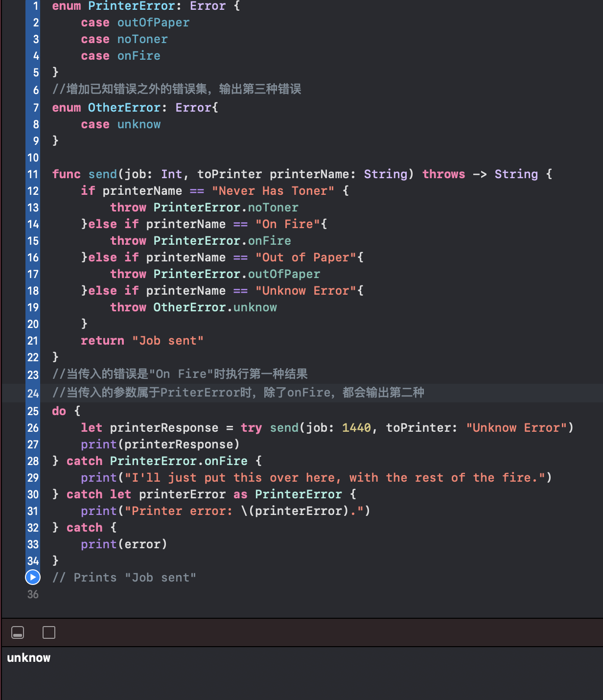603x700 pixels.
Task: Toggle the debug area hide button
Action: point(18,632)
